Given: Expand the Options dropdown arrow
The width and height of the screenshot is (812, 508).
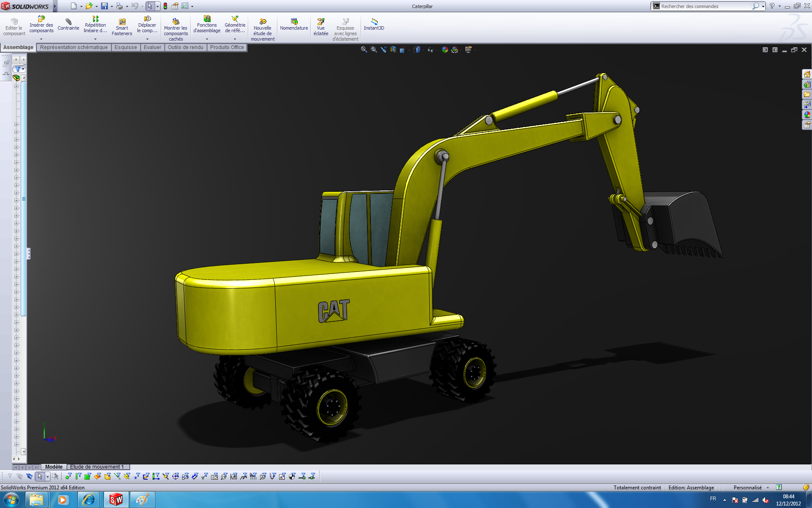Looking at the screenshot, I should click(x=192, y=6).
